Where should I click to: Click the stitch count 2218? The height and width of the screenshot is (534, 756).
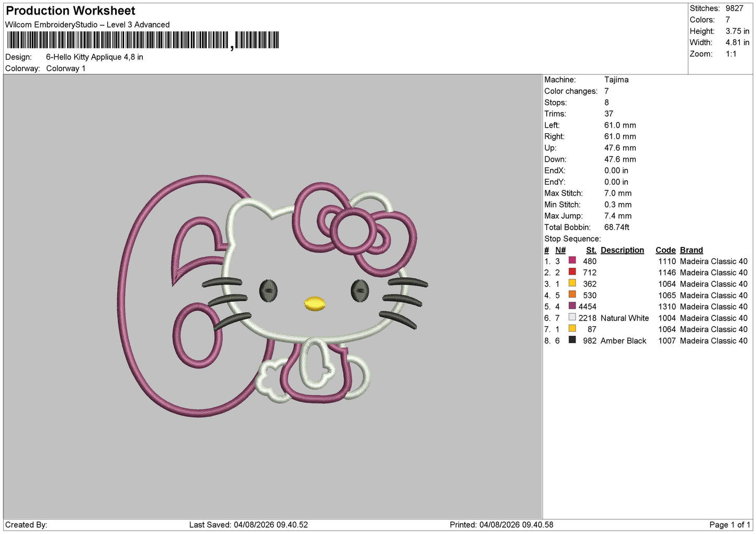[588, 318]
